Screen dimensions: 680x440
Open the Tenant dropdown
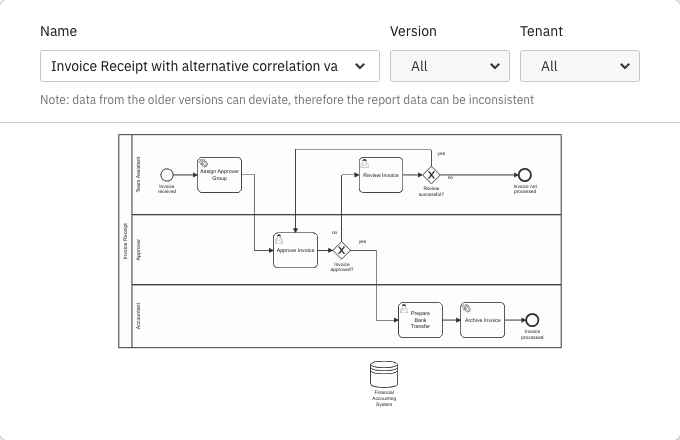pos(579,66)
